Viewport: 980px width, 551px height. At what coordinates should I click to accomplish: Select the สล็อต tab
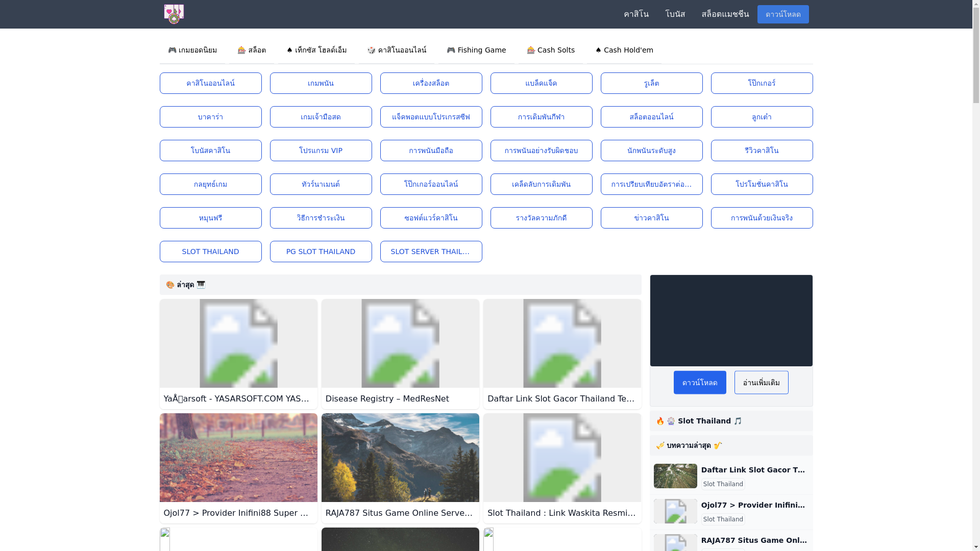(252, 50)
